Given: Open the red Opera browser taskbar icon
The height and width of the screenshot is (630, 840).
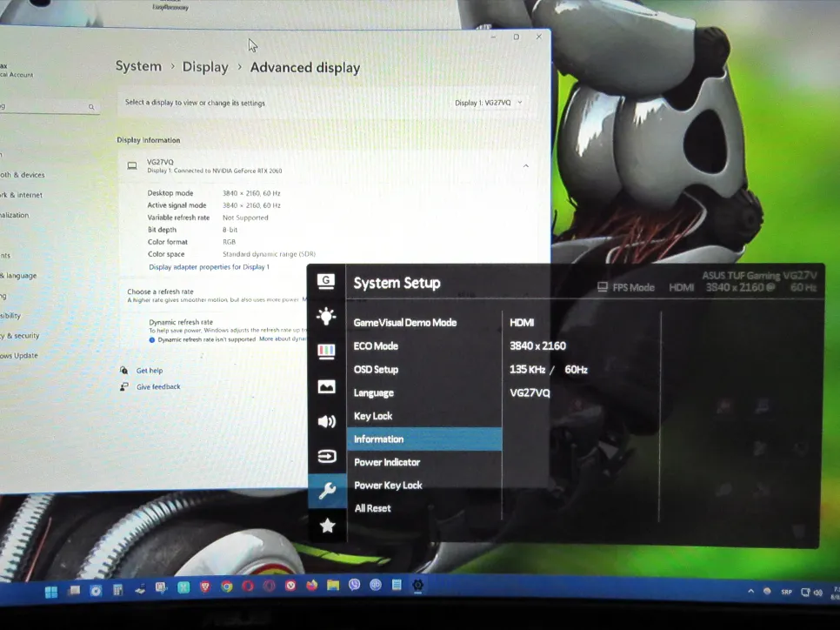Looking at the screenshot, I should pos(248,586).
